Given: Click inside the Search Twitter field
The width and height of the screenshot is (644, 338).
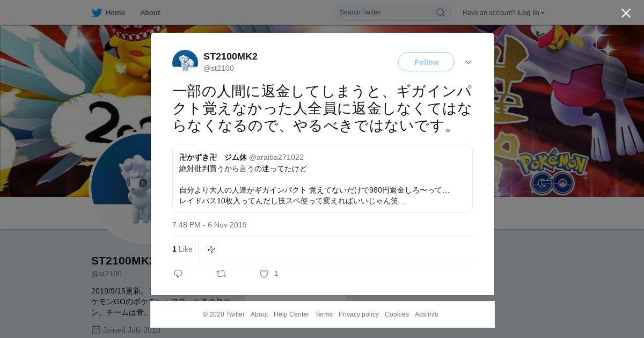Looking at the screenshot, I should (x=386, y=12).
